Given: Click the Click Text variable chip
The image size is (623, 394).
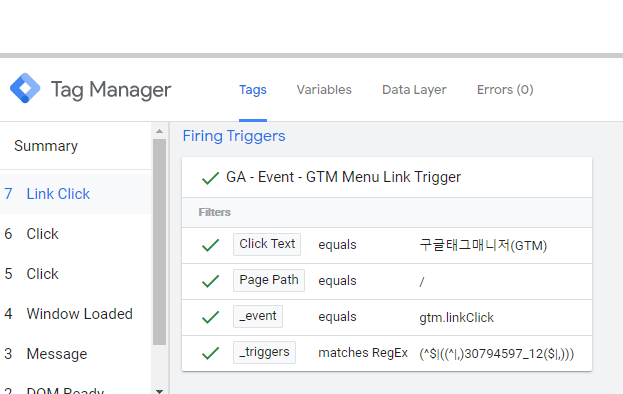Looking at the screenshot, I should pos(267,244).
